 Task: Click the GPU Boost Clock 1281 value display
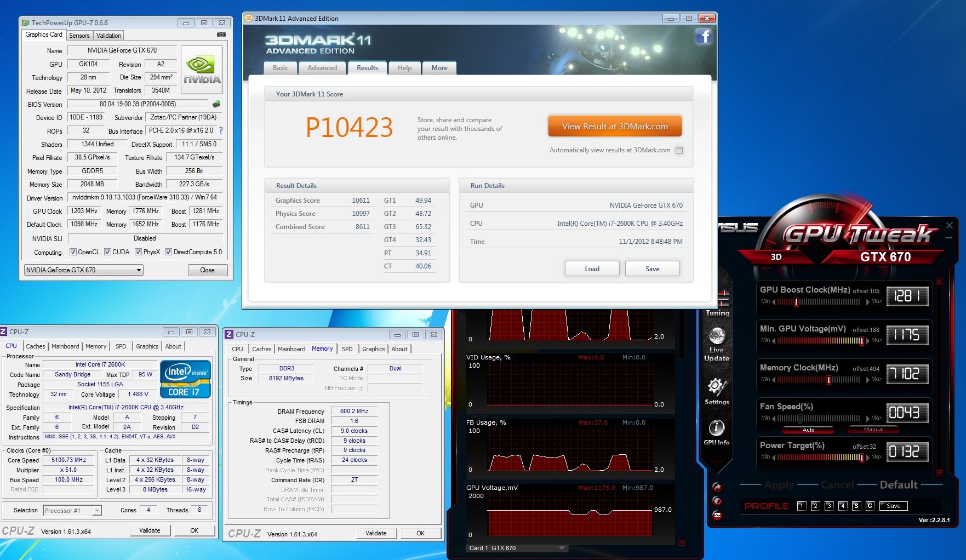point(907,296)
